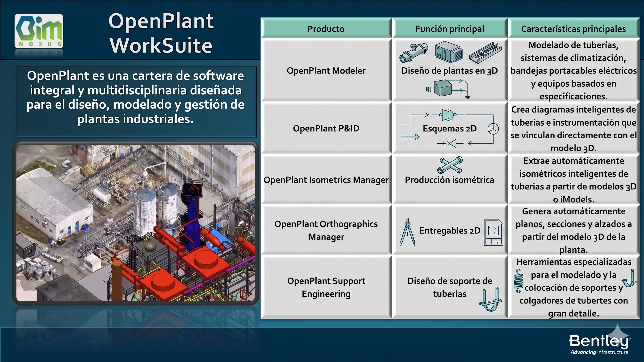Click the logic gate symbol in the P&ID row
This screenshot has height=362, width=644.
pos(448,115)
